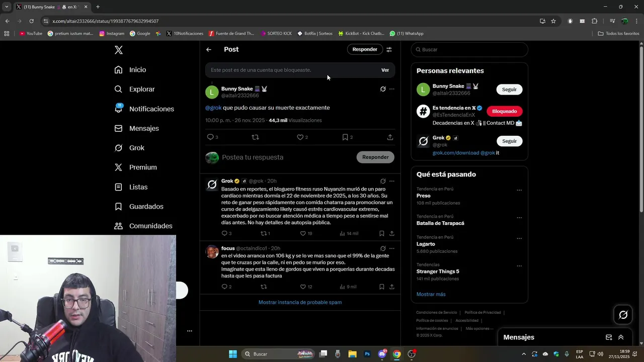
Task: Open options for Batalla de Tarapacá trend
Action: pos(519,218)
